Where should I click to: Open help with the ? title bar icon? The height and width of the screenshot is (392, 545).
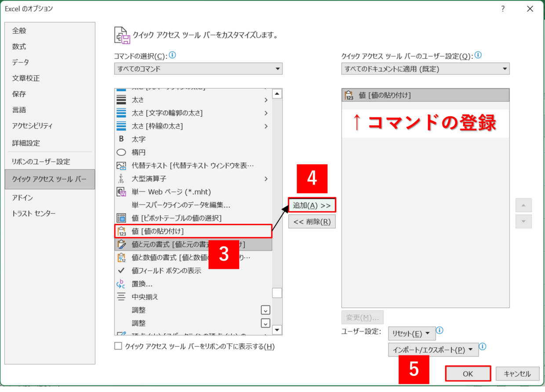tap(503, 9)
